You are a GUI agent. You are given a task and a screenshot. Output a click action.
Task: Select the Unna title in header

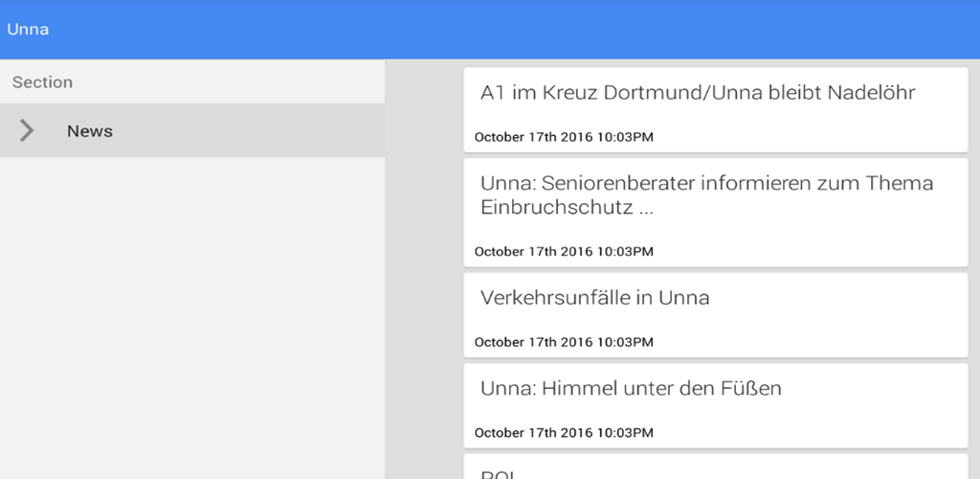28,30
